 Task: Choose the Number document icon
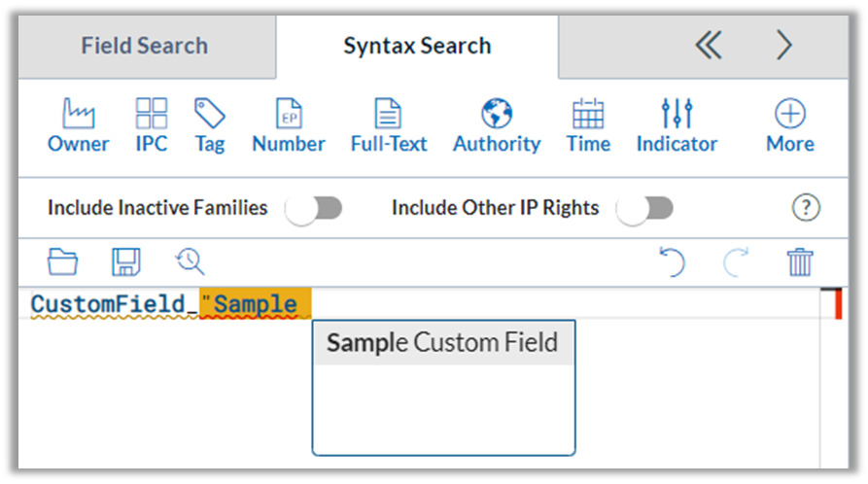tap(289, 125)
